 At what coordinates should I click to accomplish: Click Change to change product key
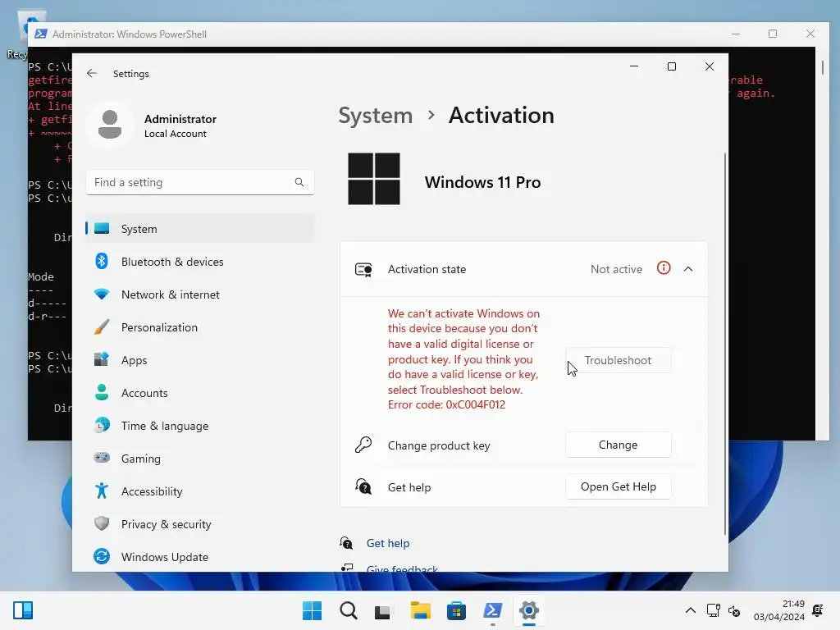coord(619,445)
